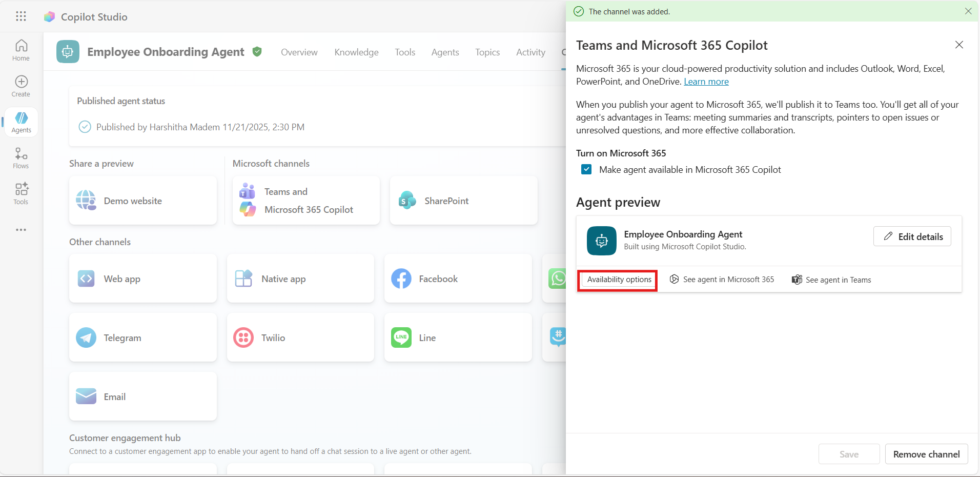
Task: Click the Create plus icon
Action: (x=21, y=82)
